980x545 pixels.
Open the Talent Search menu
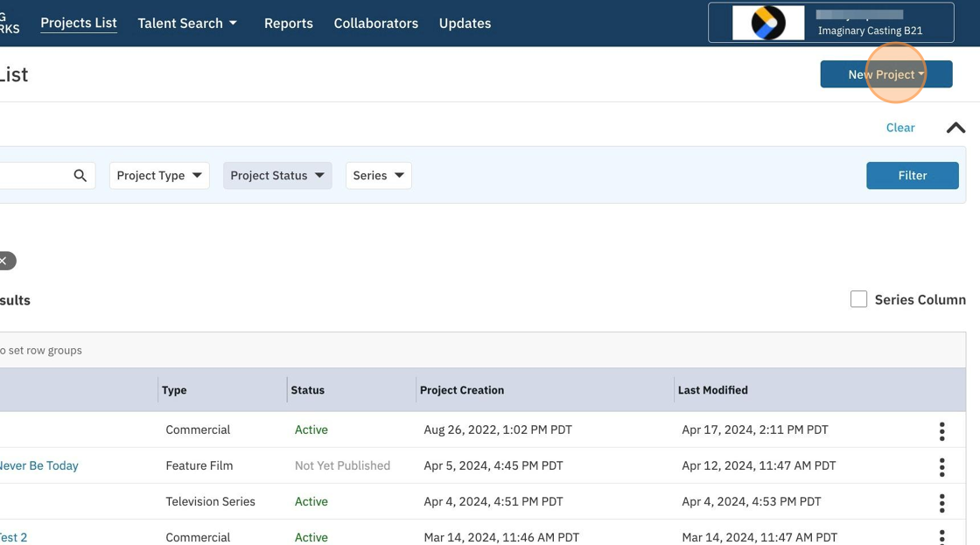tap(187, 24)
